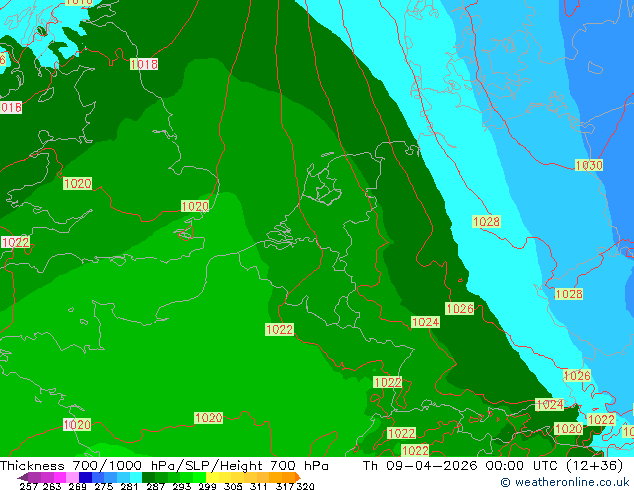Pick the dark blue legend swatch
The image size is (634, 490).
tap(85, 477)
